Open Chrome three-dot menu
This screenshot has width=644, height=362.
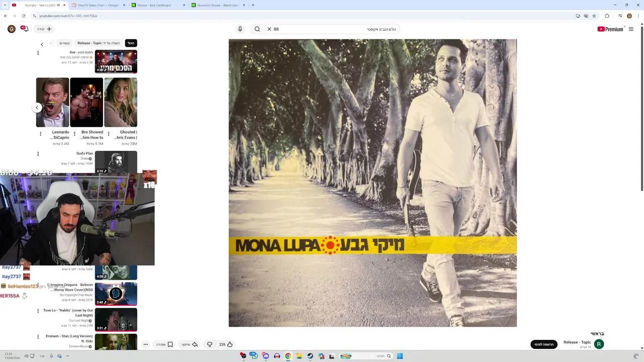[x=639, y=16]
